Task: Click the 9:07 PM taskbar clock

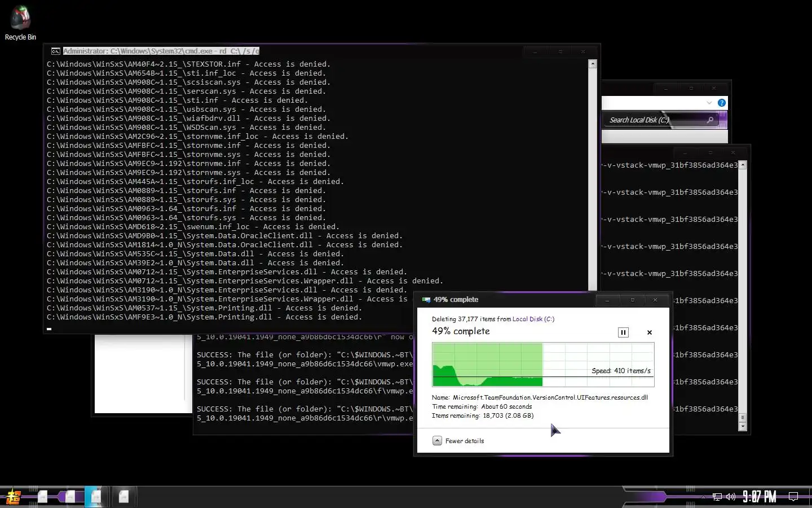Action: [759, 497]
